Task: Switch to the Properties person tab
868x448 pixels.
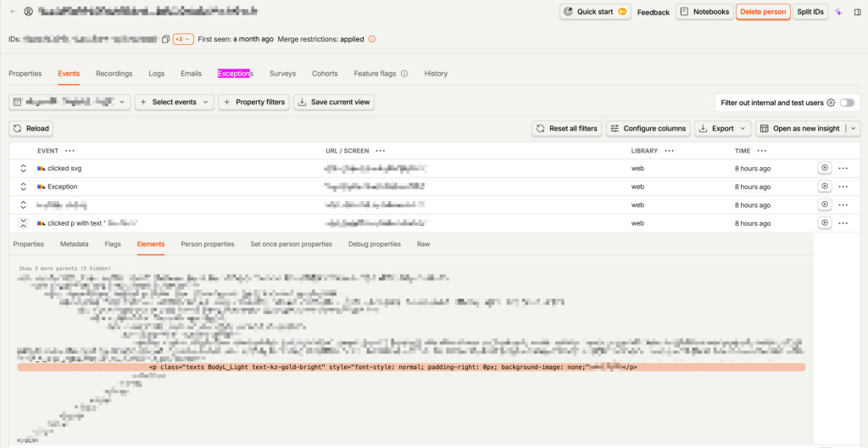Action: (25, 73)
